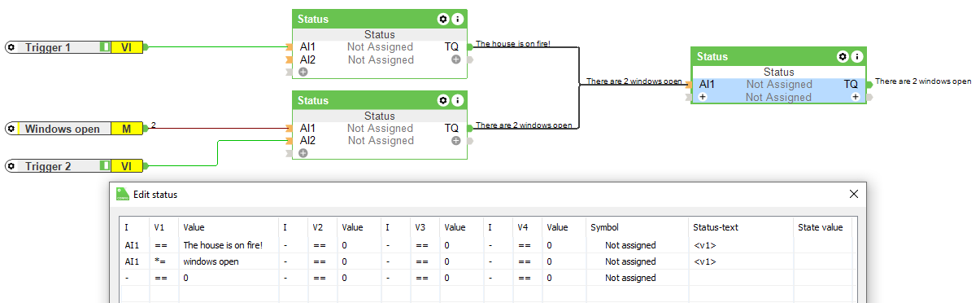Select TQ output showing 'The house is on fire!'
Screen dimensions: 980x303
[451, 46]
